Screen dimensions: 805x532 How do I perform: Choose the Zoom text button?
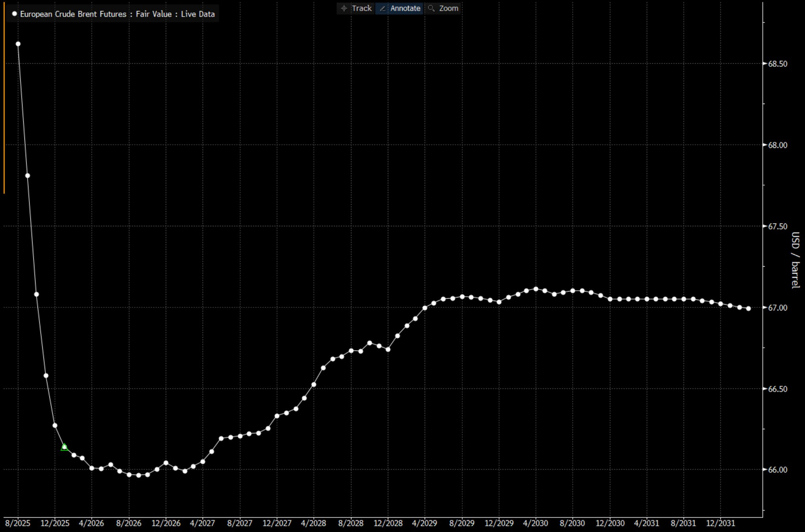click(x=448, y=8)
